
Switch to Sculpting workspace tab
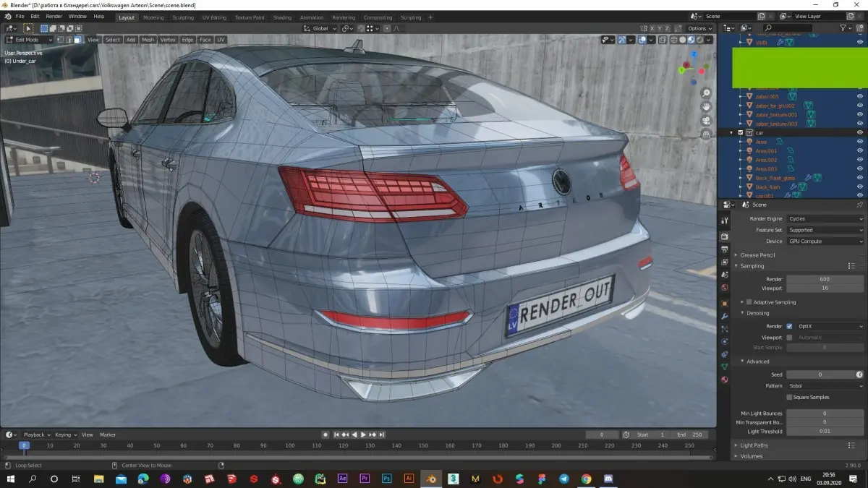pyautogui.click(x=183, y=17)
